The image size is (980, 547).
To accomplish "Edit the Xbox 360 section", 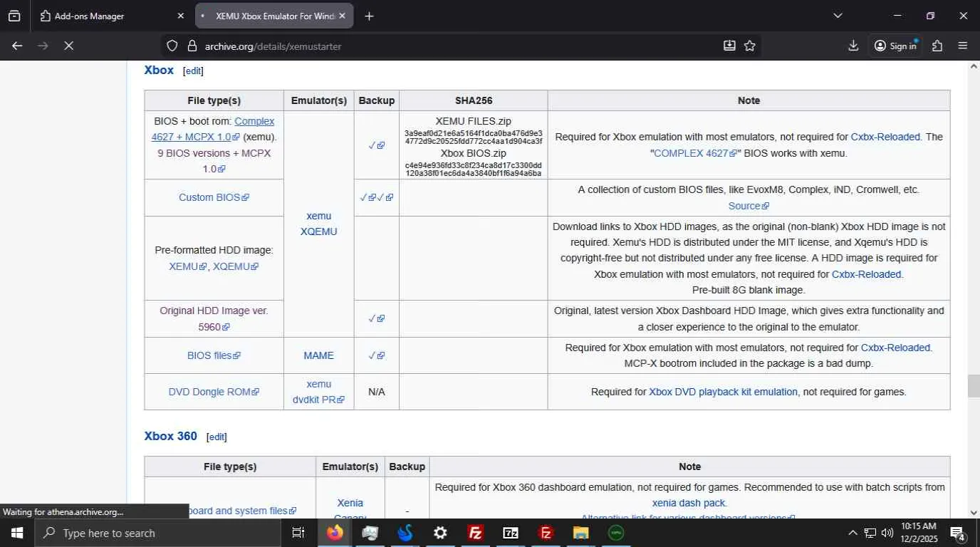I will point(217,437).
